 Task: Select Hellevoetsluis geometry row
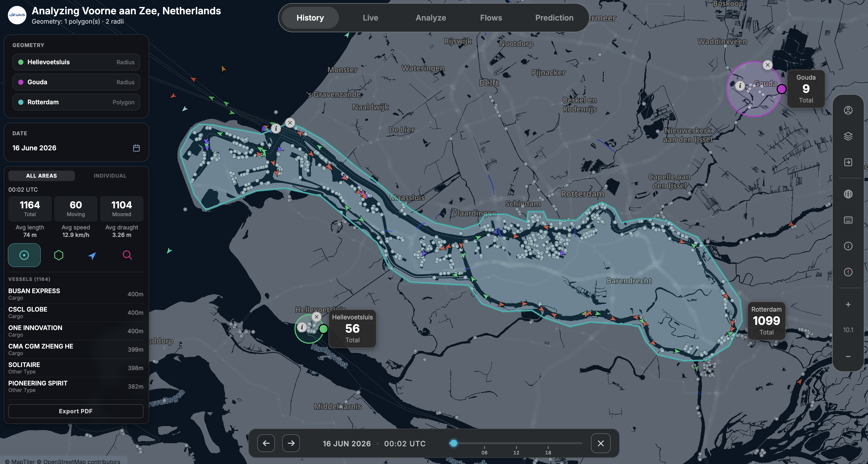coord(76,62)
